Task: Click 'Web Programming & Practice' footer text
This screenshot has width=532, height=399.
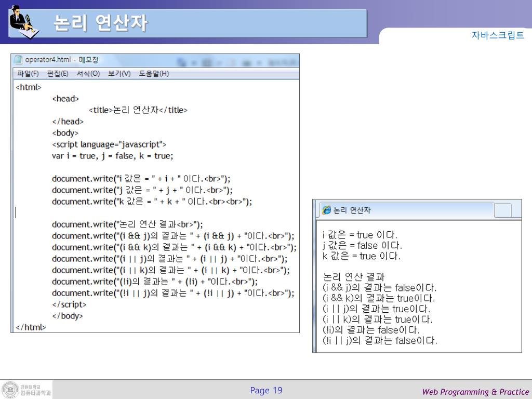Action: [x=476, y=392]
